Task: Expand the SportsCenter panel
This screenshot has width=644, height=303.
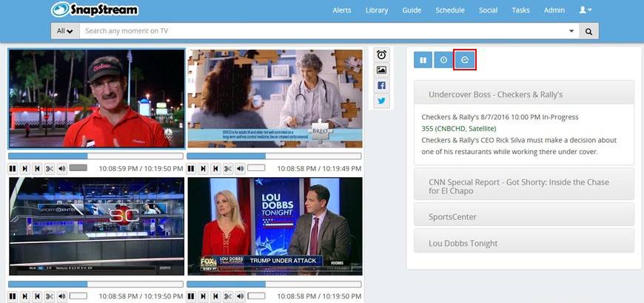Action: pos(524,216)
